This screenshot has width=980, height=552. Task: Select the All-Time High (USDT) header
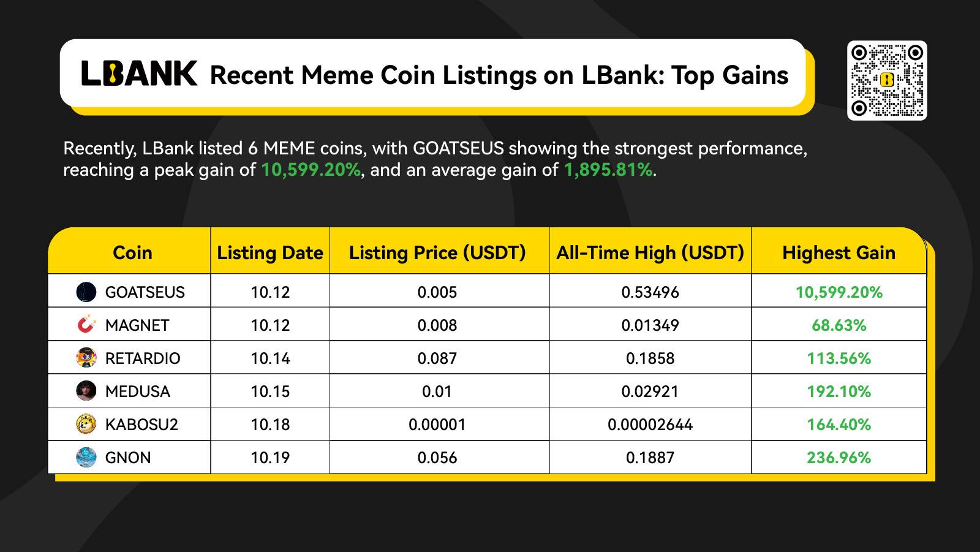pos(650,252)
